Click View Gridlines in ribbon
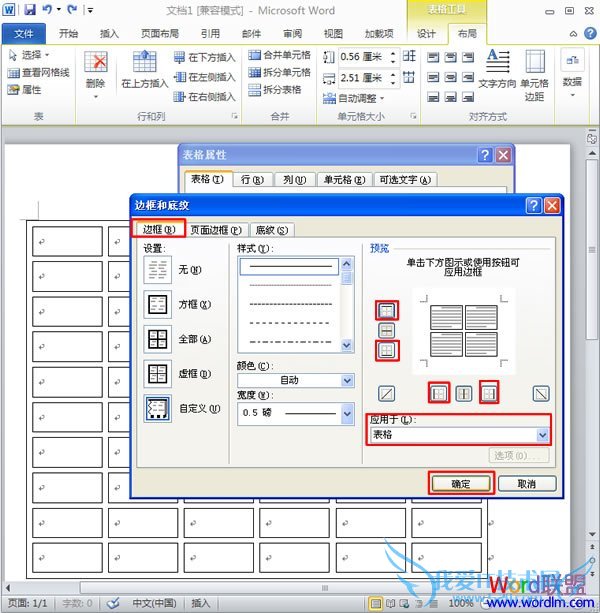 point(38,72)
